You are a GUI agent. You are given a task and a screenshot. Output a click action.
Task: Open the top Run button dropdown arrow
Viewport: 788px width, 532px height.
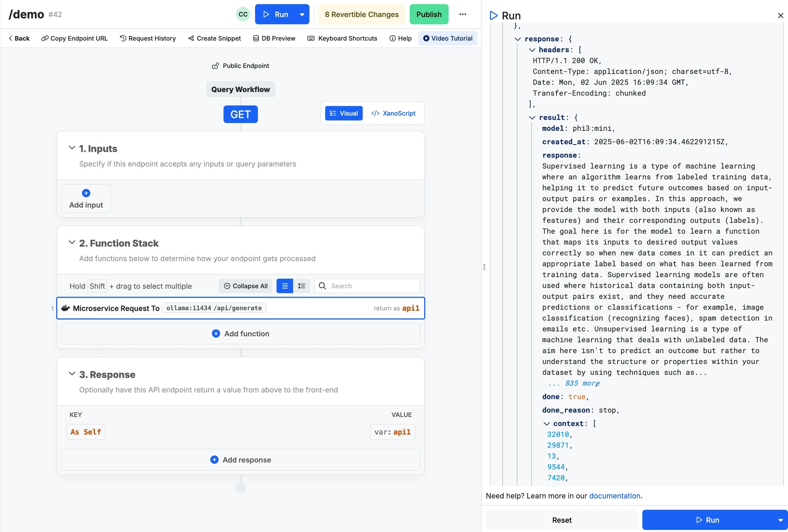pyautogui.click(x=302, y=14)
